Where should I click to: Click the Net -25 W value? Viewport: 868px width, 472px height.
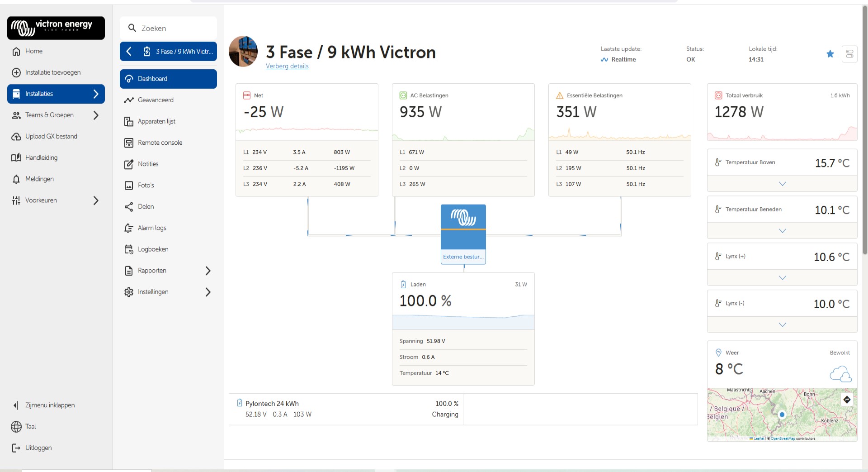[264, 112]
